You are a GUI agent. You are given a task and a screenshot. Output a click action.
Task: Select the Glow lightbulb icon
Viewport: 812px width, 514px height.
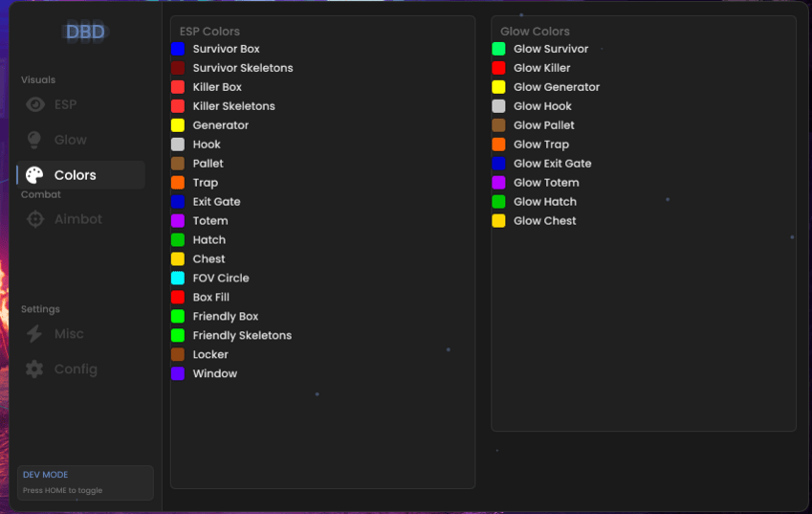34,140
